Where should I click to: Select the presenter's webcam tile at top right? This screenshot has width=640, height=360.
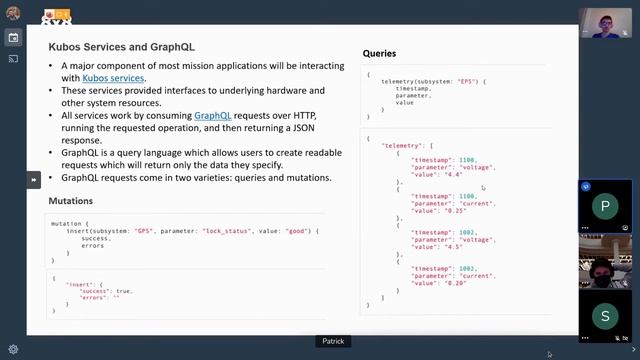[605, 23]
